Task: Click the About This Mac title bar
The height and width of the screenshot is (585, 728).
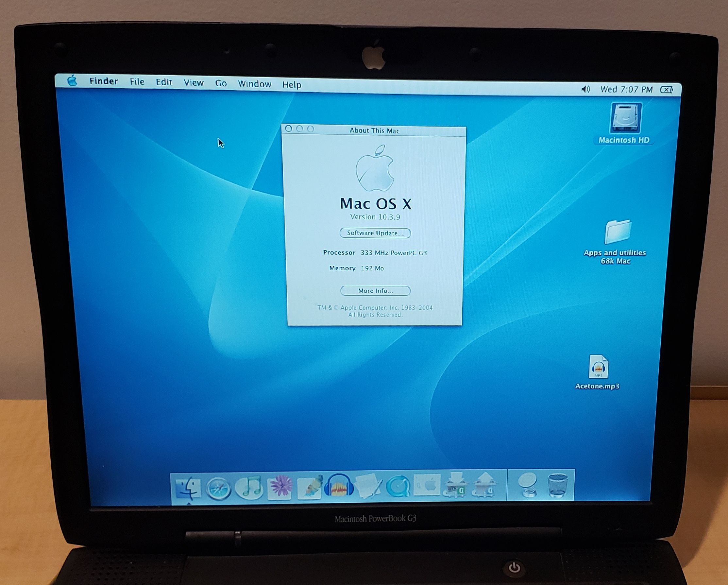Action: tap(375, 131)
